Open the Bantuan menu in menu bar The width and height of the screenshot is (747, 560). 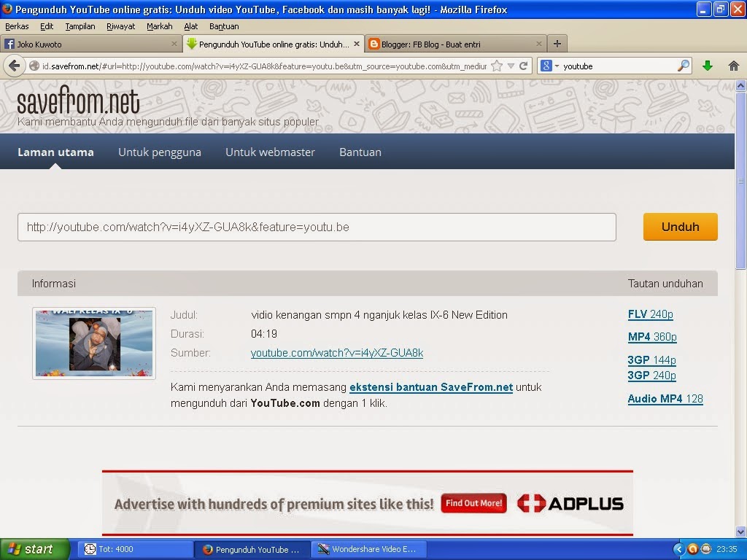[224, 26]
